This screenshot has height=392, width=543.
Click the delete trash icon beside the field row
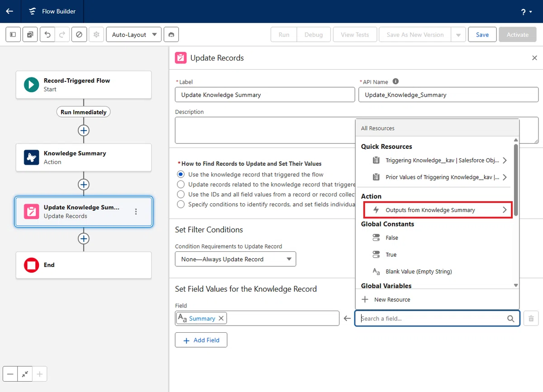point(531,318)
